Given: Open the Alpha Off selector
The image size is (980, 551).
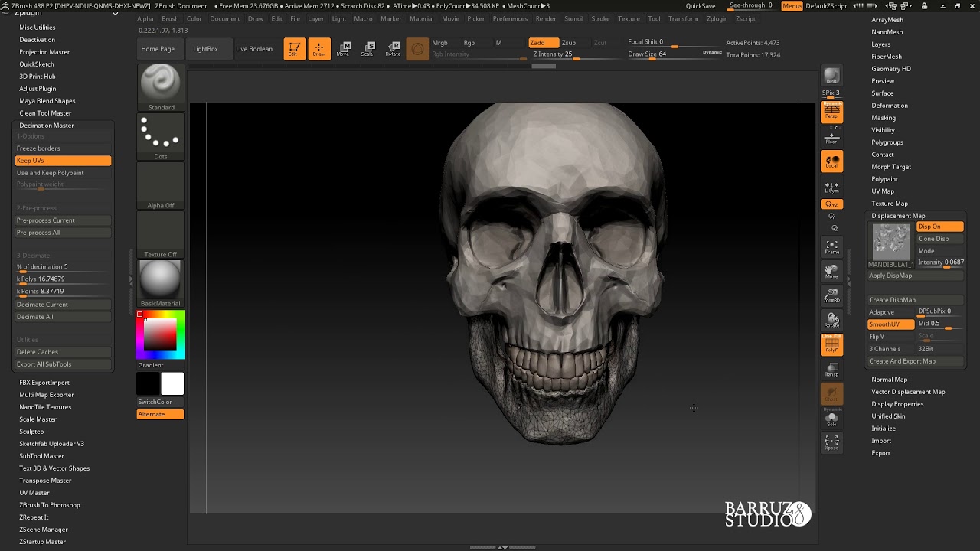Looking at the screenshot, I should pyautogui.click(x=161, y=186).
